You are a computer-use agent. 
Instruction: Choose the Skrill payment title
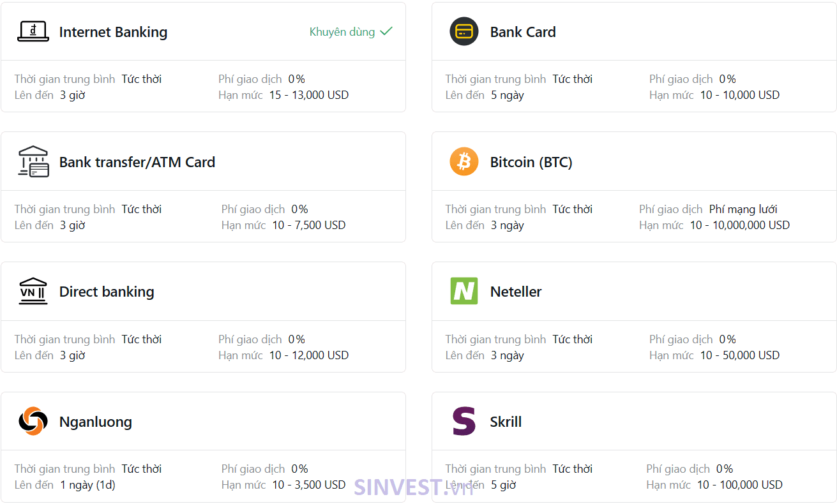tap(506, 422)
